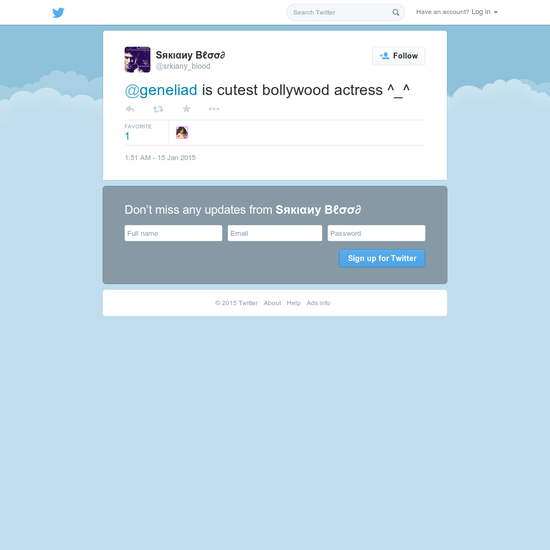Follow Srkiany Blood
The width and height of the screenshot is (550, 550).
click(x=399, y=56)
